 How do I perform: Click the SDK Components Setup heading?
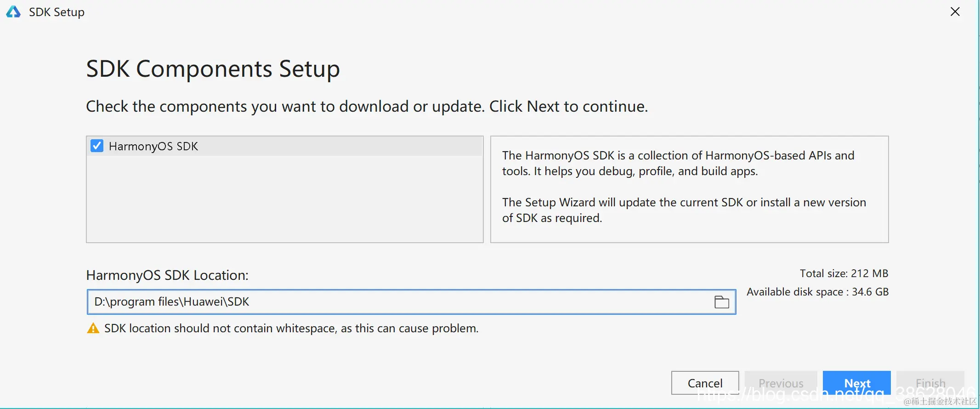coord(213,69)
